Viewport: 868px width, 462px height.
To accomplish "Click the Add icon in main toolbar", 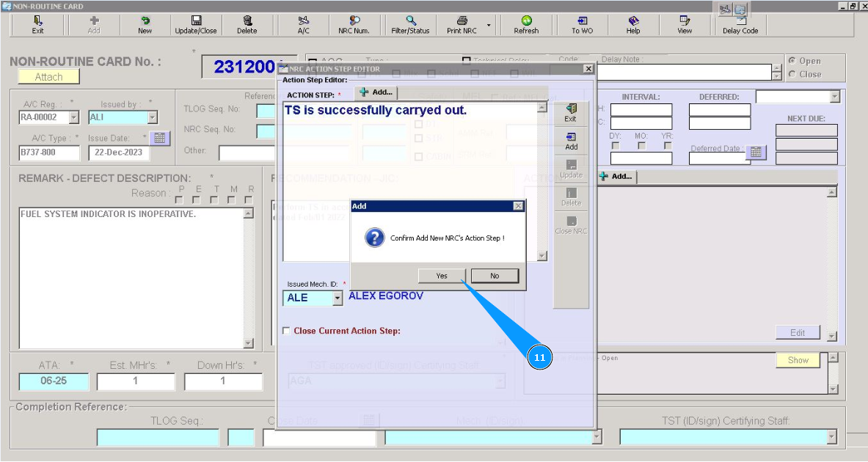I will click(x=94, y=21).
